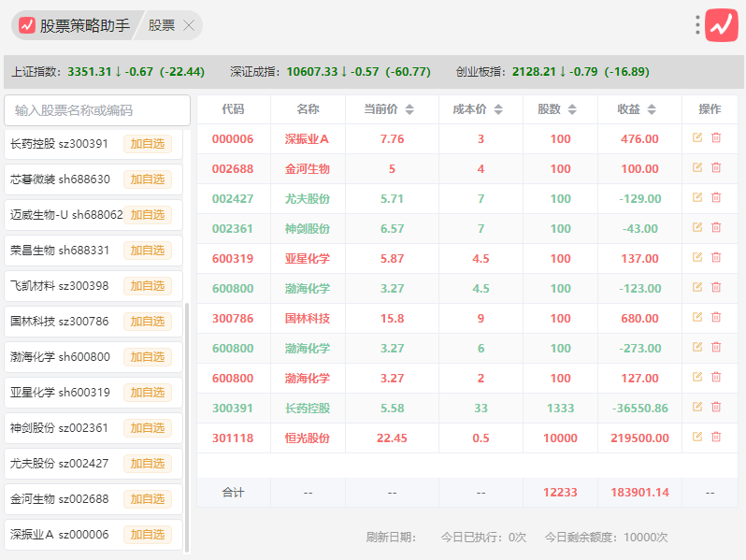Image resolution: width=746 pixels, height=560 pixels.
Task: Delete 渤海化学 row with cost 4.5
Action: click(716, 287)
